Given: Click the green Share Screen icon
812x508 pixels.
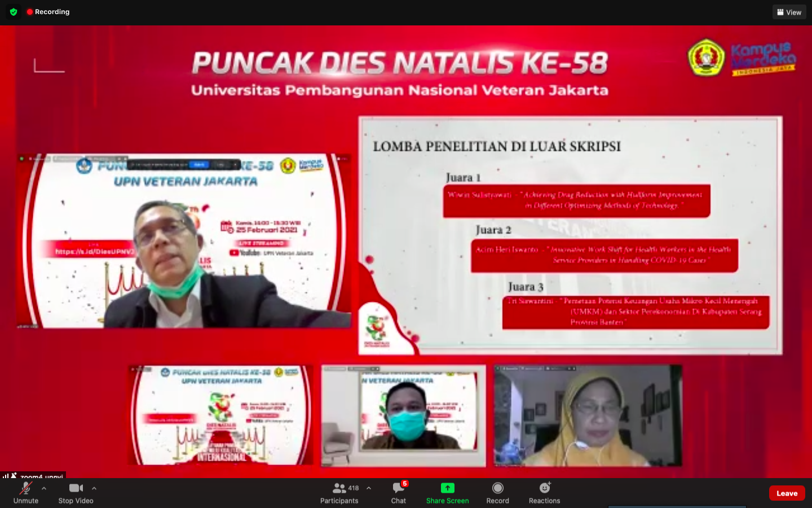Looking at the screenshot, I should pyautogui.click(x=447, y=488).
